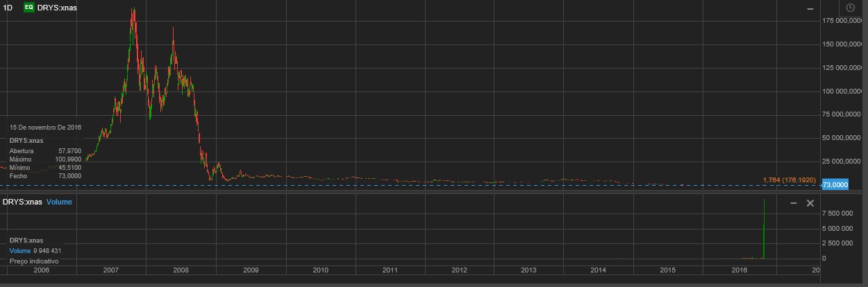
Task: Click the Fecho 73,0000 row
Action: pos(45,176)
